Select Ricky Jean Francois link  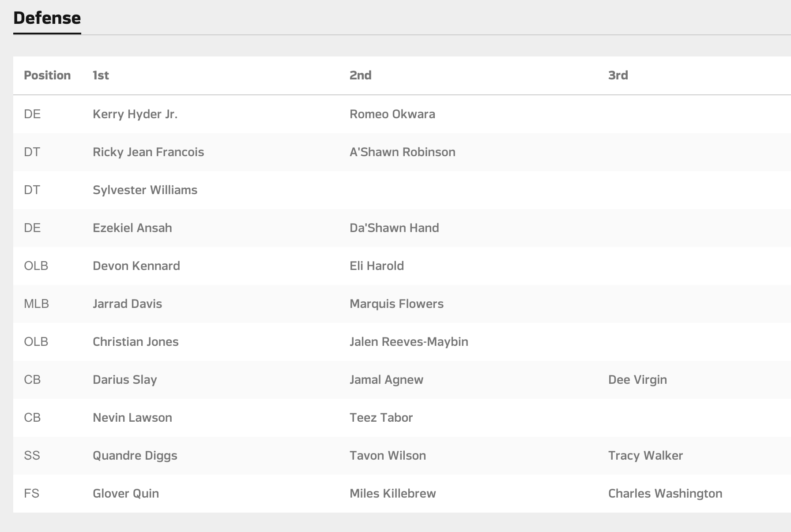pos(148,152)
